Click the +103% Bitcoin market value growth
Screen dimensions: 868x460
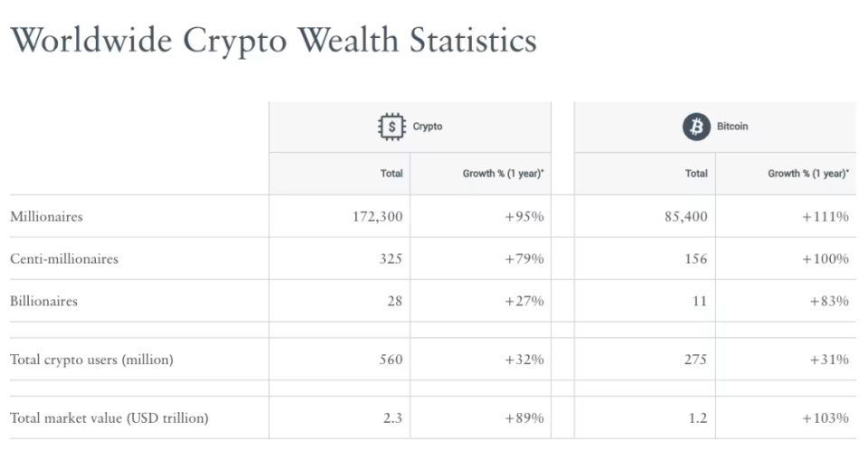tap(826, 418)
